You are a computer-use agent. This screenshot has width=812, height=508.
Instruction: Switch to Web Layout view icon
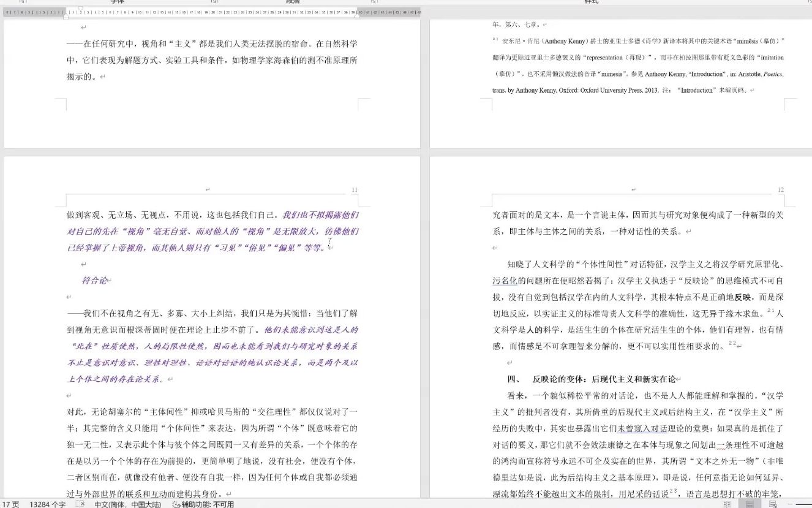773,504
